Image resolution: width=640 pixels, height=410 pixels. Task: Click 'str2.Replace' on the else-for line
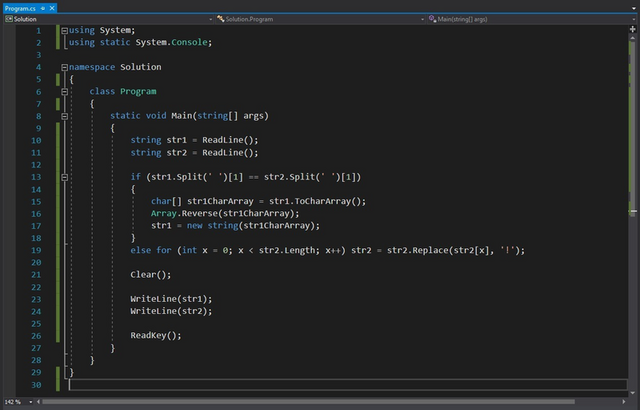418,250
